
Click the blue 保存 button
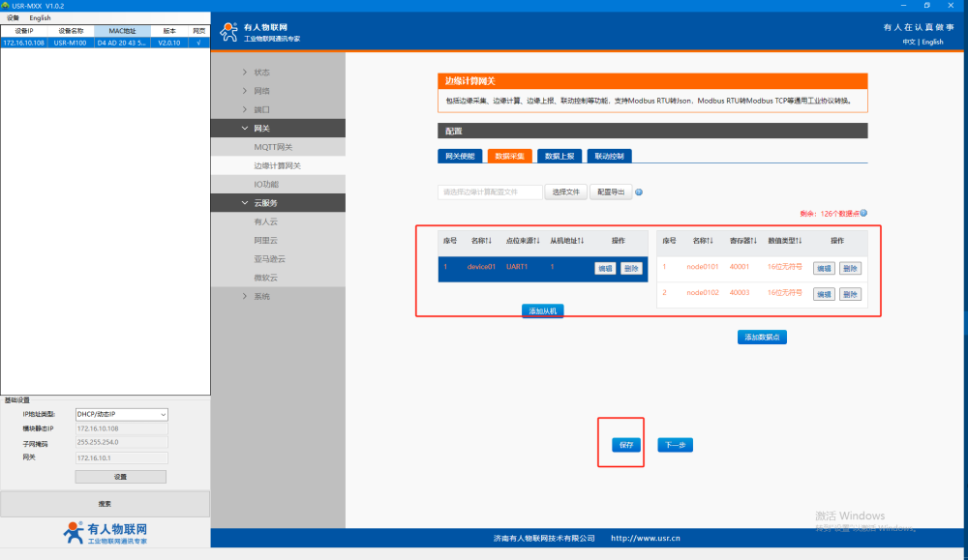pyautogui.click(x=625, y=445)
